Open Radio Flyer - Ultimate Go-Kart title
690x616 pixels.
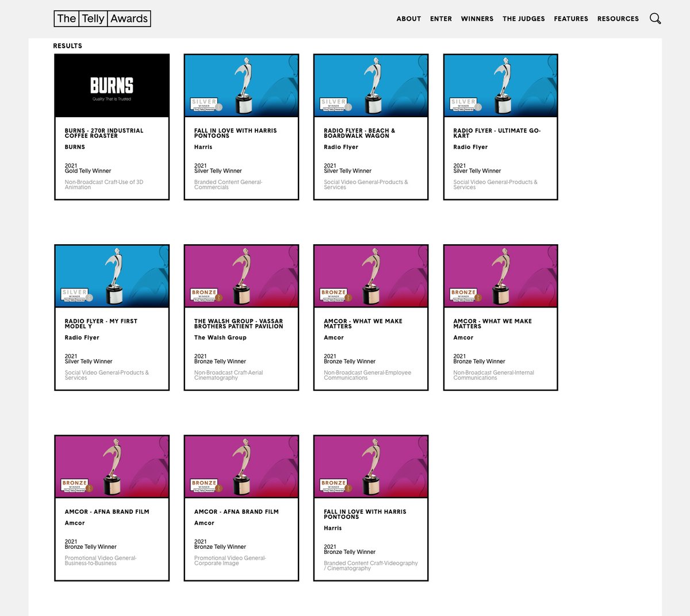click(497, 133)
